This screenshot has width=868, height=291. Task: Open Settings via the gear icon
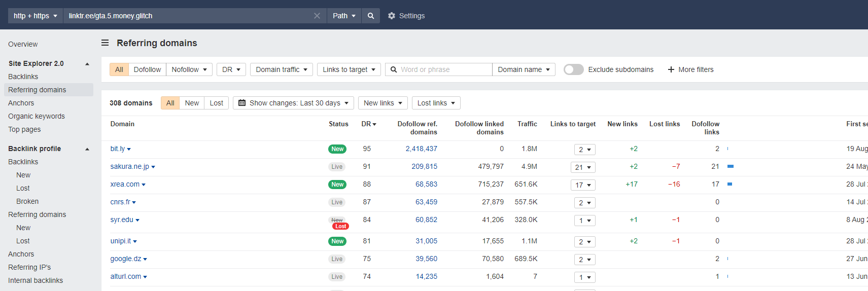coord(392,16)
